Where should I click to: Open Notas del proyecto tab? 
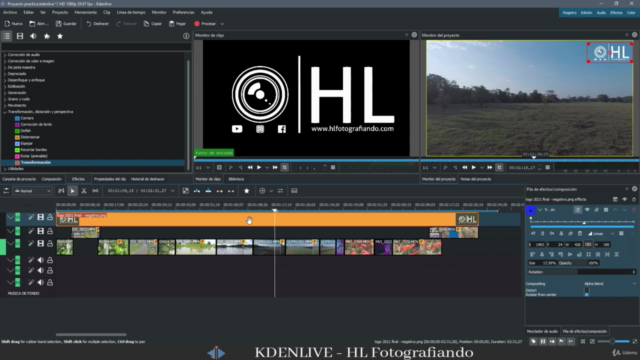tap(476, 179)
